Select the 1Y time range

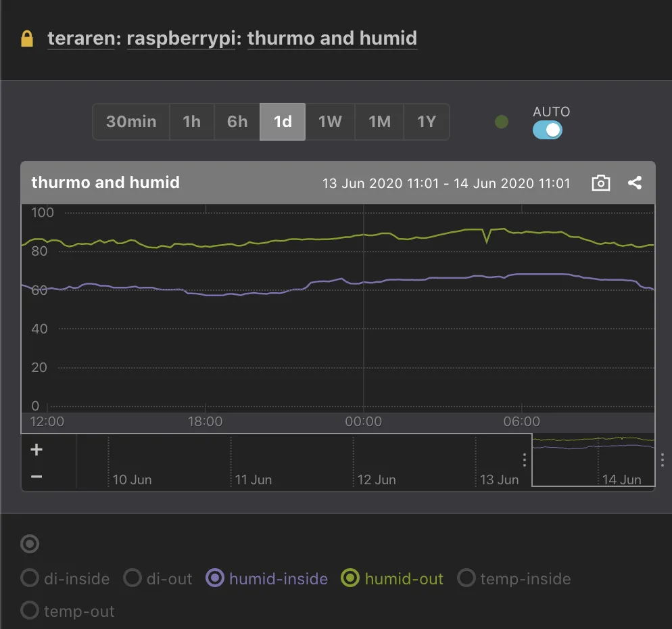click(426, 122)
